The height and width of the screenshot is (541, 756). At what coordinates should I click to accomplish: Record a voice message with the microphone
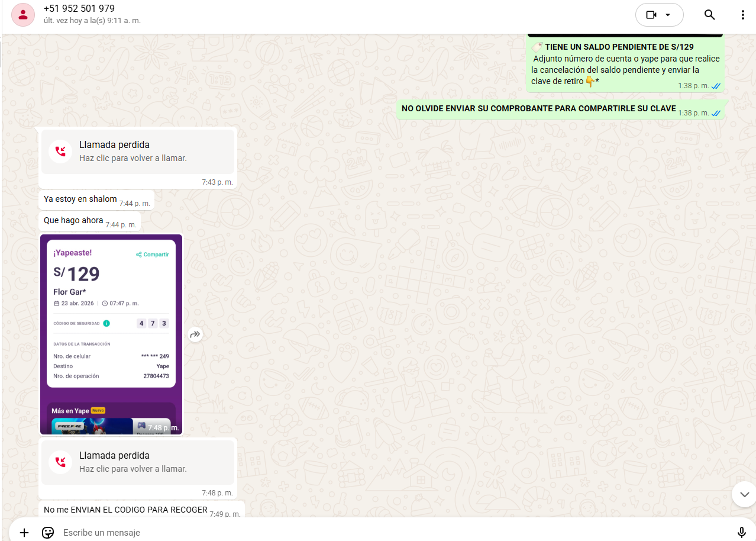pyautogui.click(x=741, y=532)
